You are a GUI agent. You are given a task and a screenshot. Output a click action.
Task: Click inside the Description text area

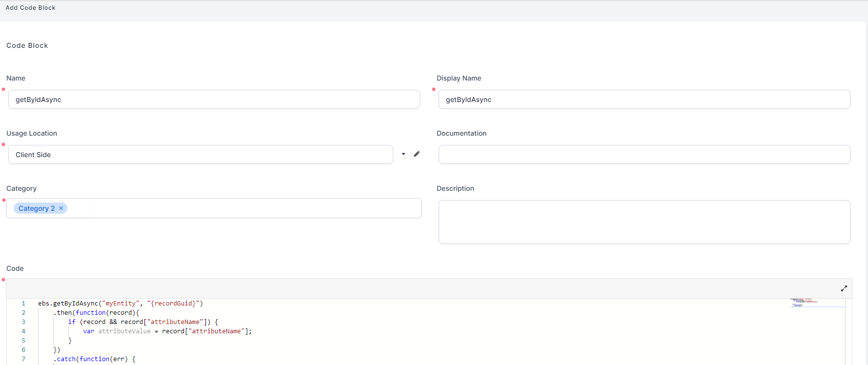click(644, 222)
